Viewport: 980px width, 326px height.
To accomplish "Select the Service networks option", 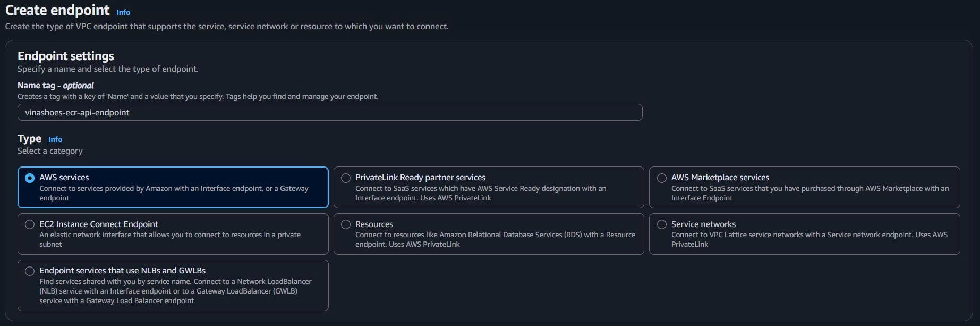I will click(661, 224).
